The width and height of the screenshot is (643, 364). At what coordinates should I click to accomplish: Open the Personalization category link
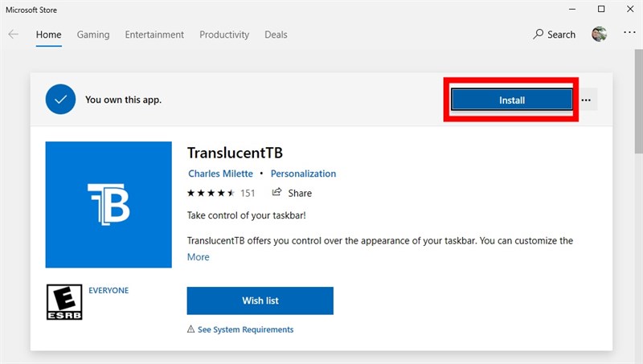point(303,174)
